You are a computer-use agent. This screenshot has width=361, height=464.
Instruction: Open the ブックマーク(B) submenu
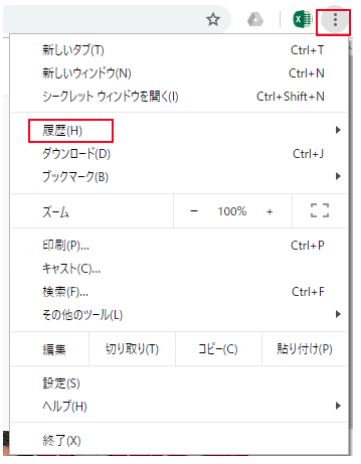[x=179, y=177]
